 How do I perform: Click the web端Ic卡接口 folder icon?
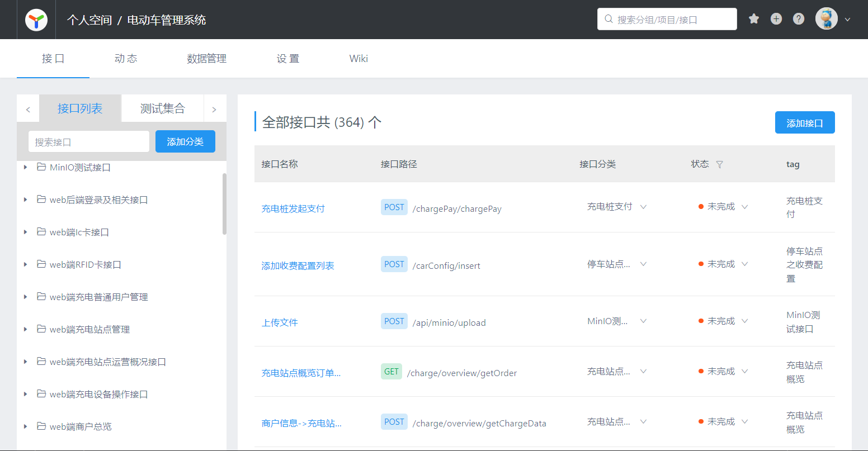(x=41, y=232)
